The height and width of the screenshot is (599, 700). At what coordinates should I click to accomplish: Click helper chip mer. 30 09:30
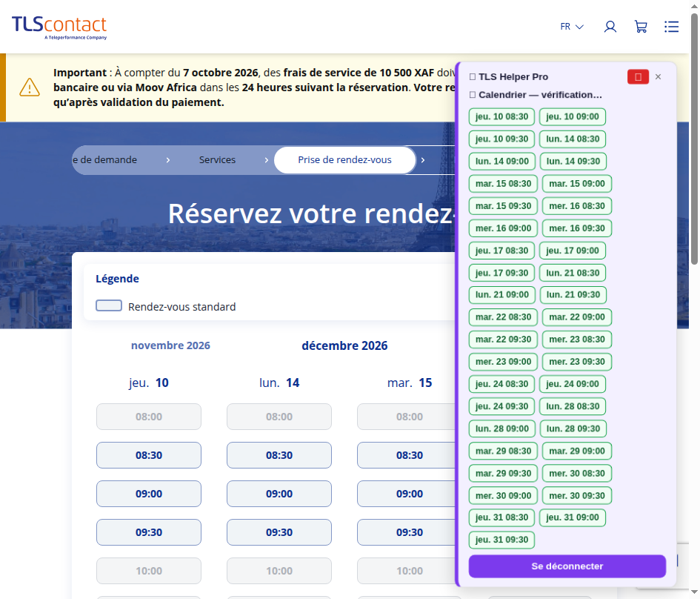coord(577,496)
